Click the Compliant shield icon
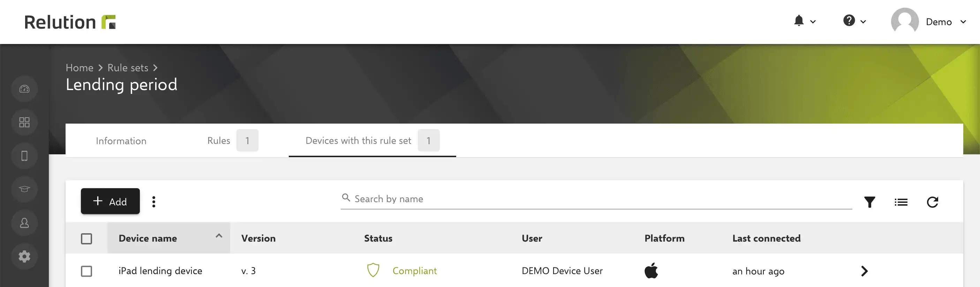Screen dimensions: 980x287 point(373,270)
